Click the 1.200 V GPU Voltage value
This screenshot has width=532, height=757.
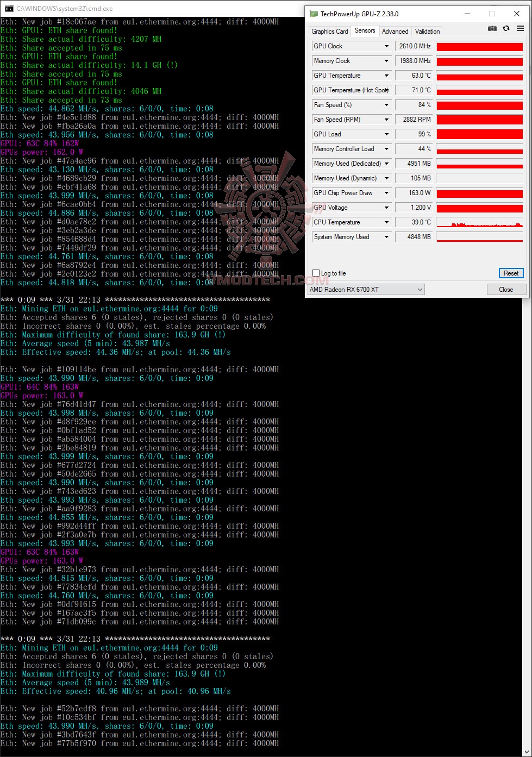[x=414, y=208]
